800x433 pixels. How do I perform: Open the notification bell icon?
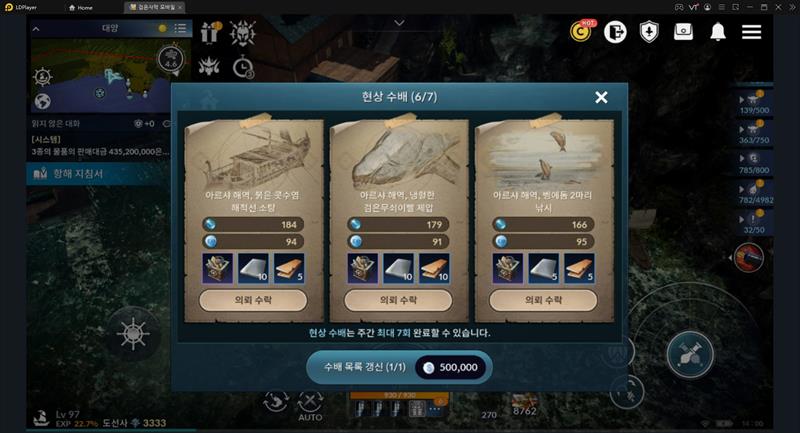click(718, 32)
